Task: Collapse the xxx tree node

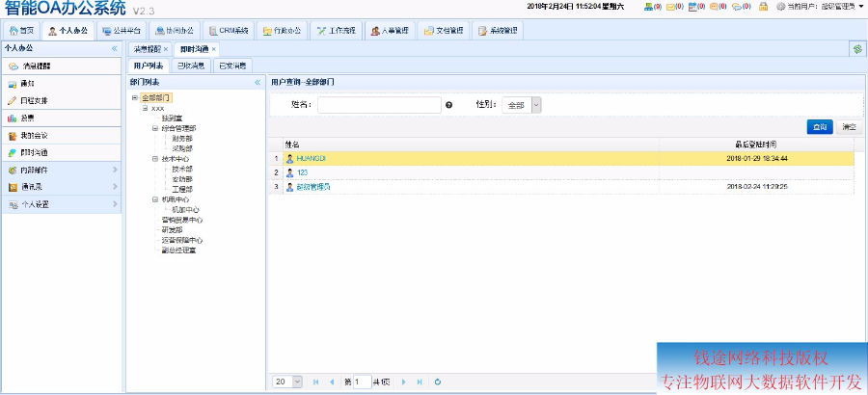Action: coord(146,109)
